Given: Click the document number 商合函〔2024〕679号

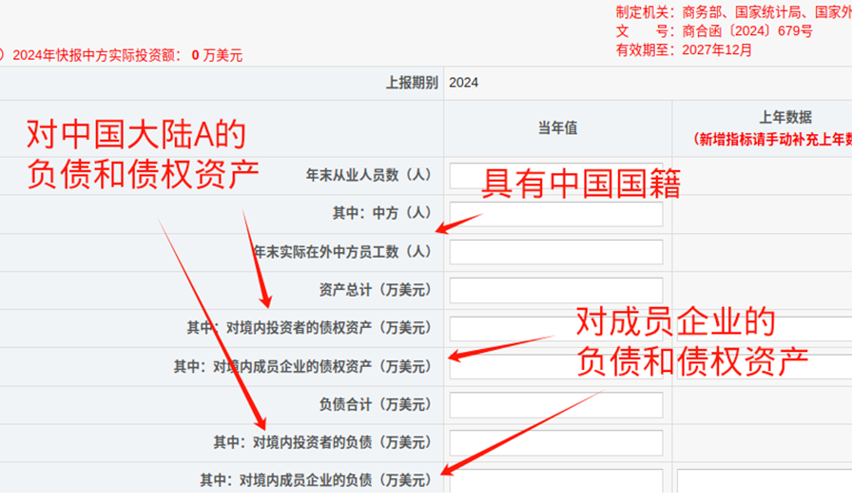Looking at the screenshot, I should (742, 31).
